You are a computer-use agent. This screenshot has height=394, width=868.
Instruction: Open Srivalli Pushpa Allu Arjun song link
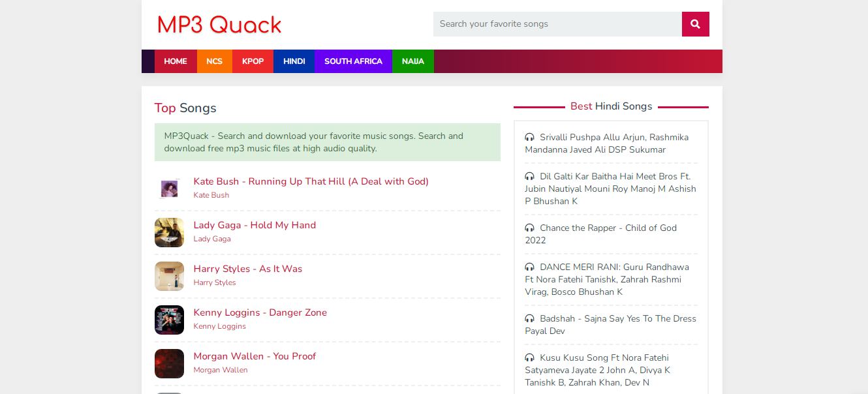tap(607, 144)
